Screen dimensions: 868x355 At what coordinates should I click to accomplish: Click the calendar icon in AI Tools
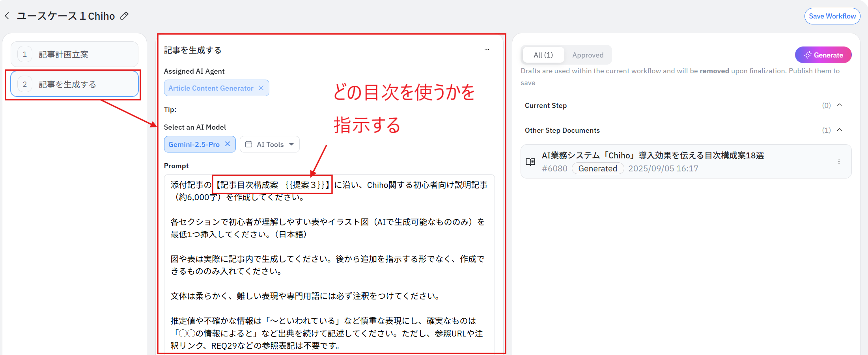(248, 144)
